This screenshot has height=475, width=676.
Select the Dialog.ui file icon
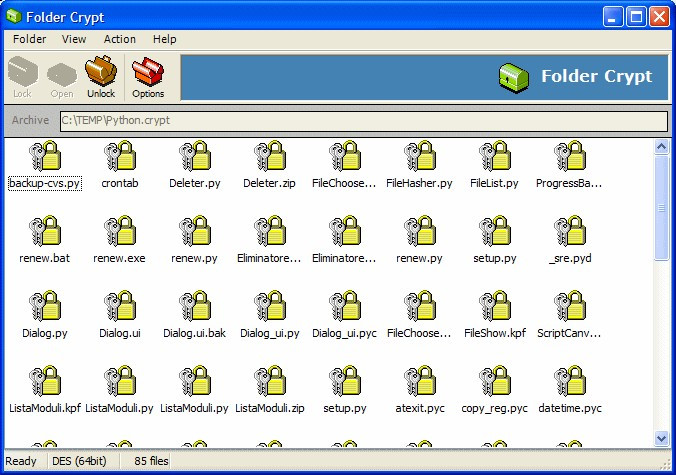120,306
